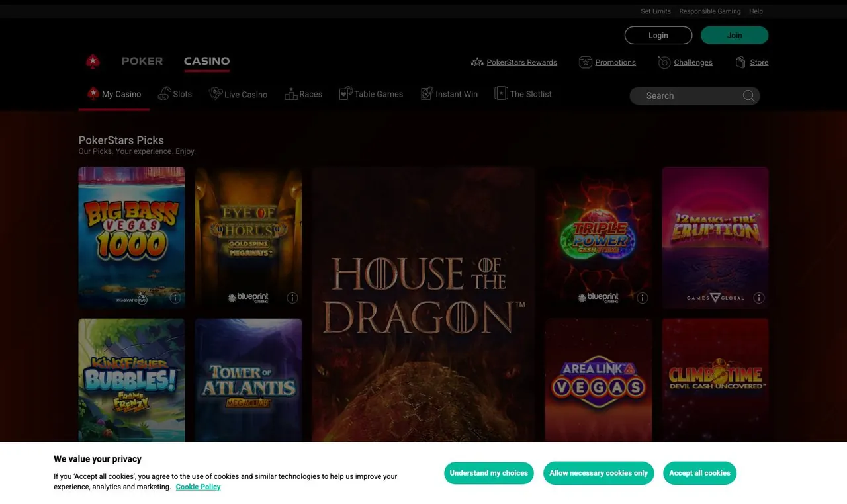This screenshot has width=847, height=504.
Task: Click the Challenges target icon
Action: tap(664, 62)
